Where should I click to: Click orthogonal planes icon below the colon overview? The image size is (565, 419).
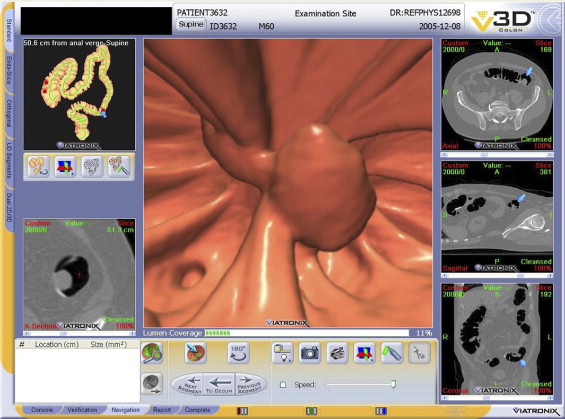tap(65, 166)
